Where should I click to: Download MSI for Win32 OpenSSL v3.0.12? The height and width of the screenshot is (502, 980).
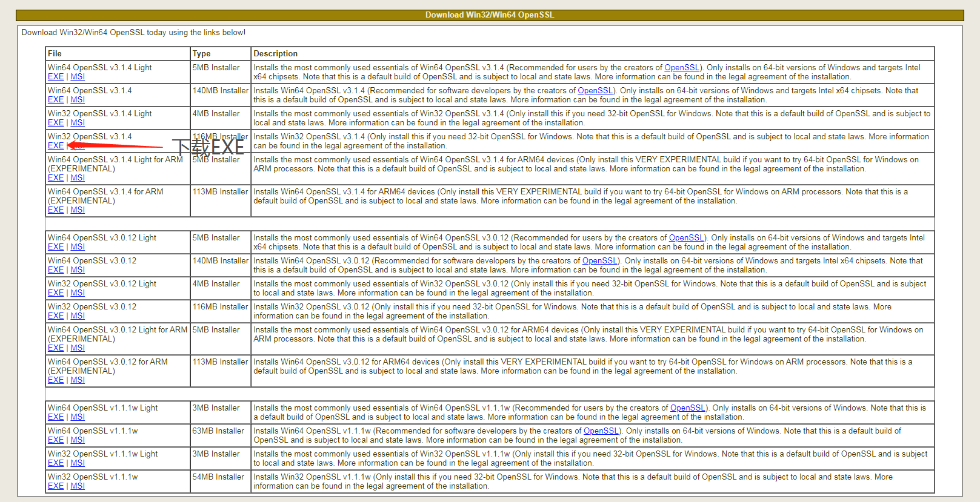click(78, 316)
